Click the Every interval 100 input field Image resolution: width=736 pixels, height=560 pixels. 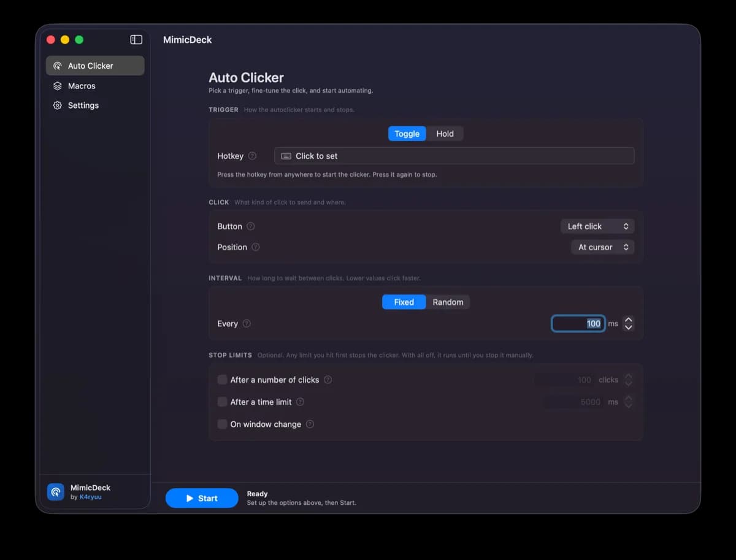pos(578,323)
